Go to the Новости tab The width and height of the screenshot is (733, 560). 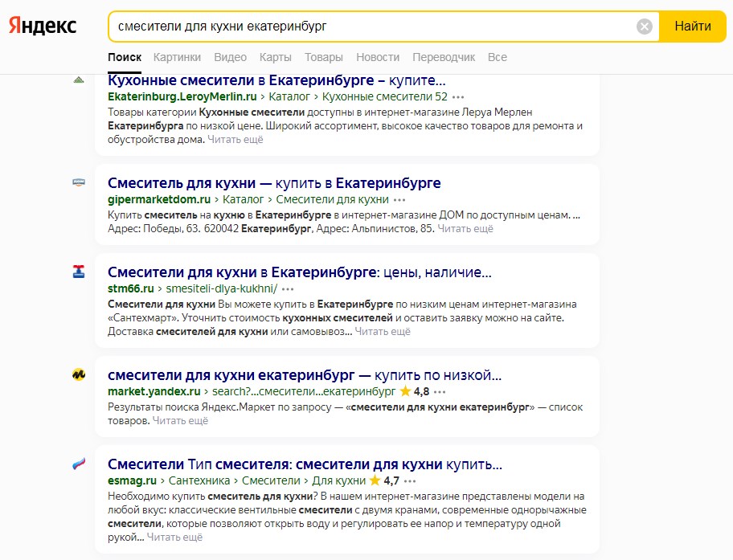(378, 57)
